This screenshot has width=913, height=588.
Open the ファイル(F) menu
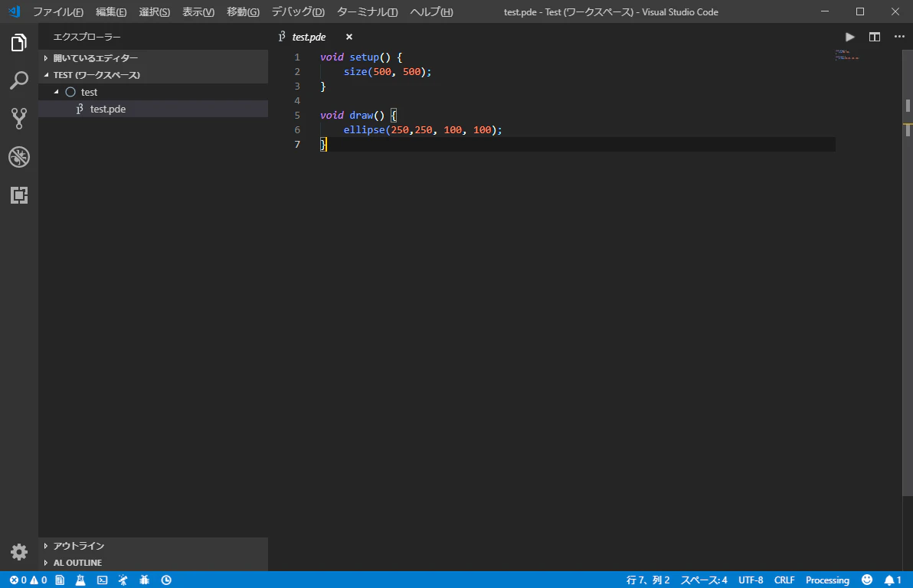pyautogui.click(x=58, y=11)
